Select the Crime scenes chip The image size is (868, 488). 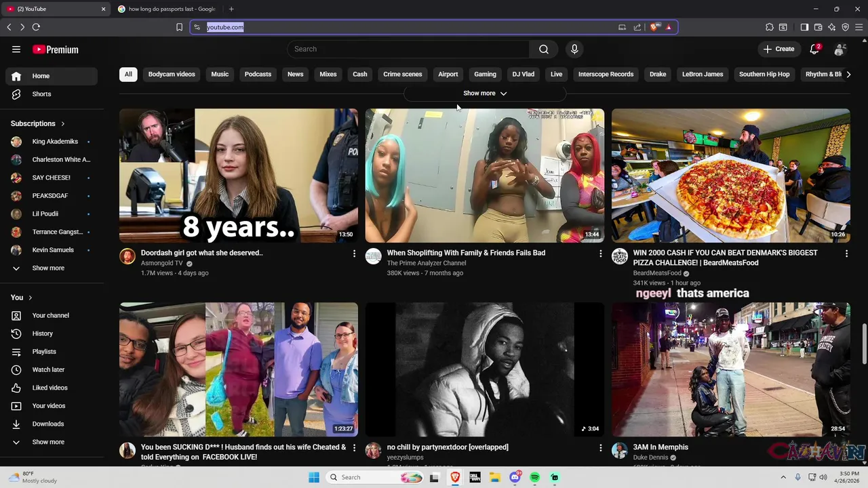pos(403,75)
